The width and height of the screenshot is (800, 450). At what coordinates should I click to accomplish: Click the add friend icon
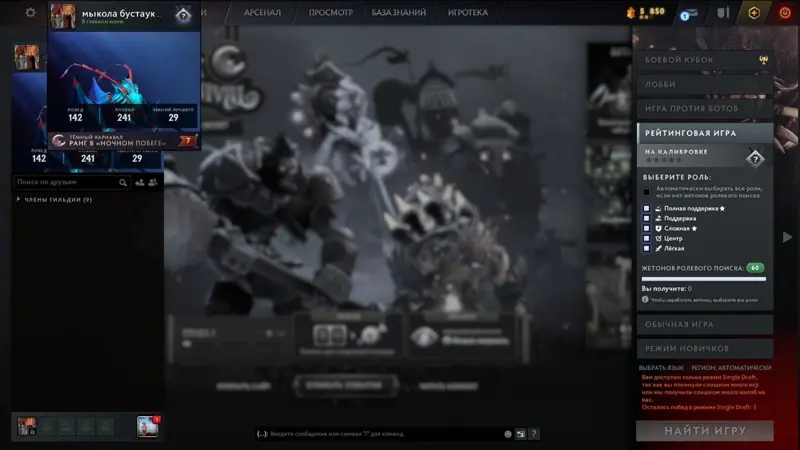click(x=139, y=182)
